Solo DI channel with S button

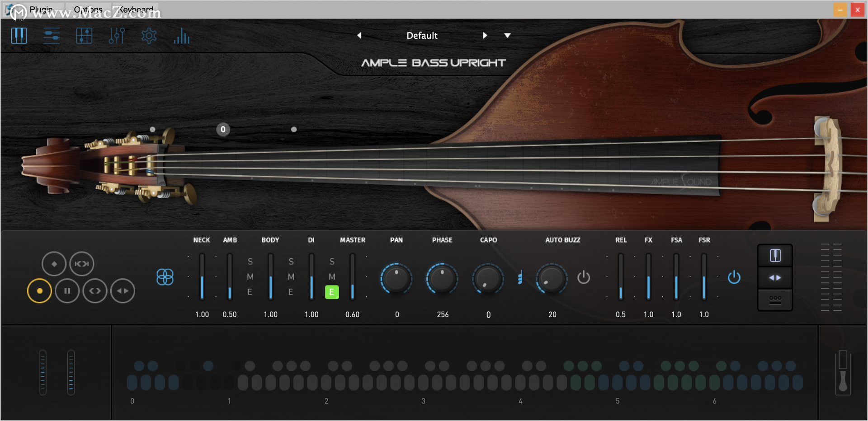(x=332, y=262)
